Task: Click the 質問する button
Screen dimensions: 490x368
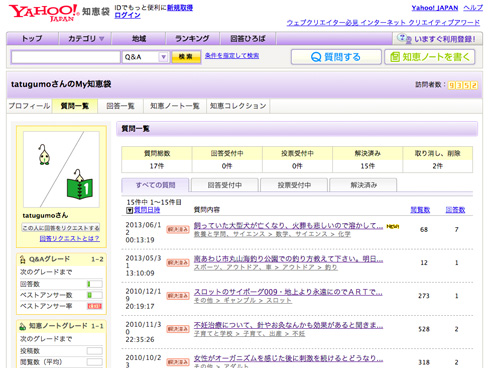Action: click(x=336, y=57)
